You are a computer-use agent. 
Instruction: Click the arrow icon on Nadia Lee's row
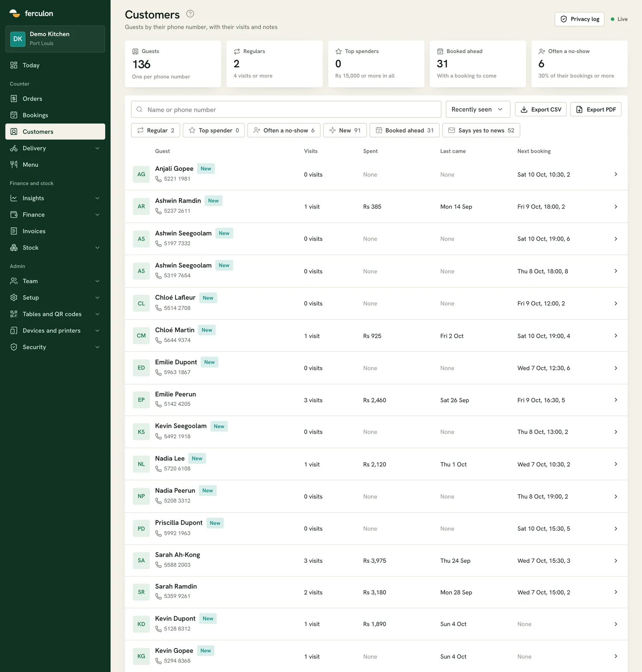[x=615, y=464]
